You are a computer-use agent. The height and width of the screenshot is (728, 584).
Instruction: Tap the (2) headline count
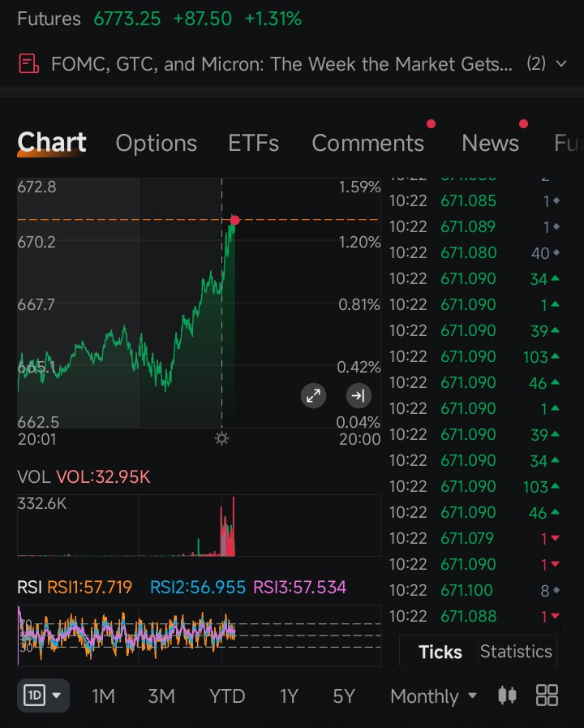[536, 63]
